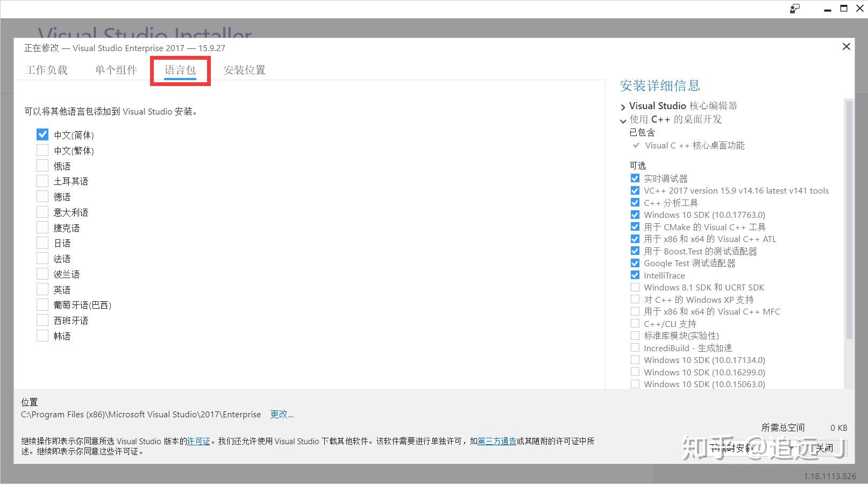Check Windows 10 SDK (10.0.17134.0)

635,360
